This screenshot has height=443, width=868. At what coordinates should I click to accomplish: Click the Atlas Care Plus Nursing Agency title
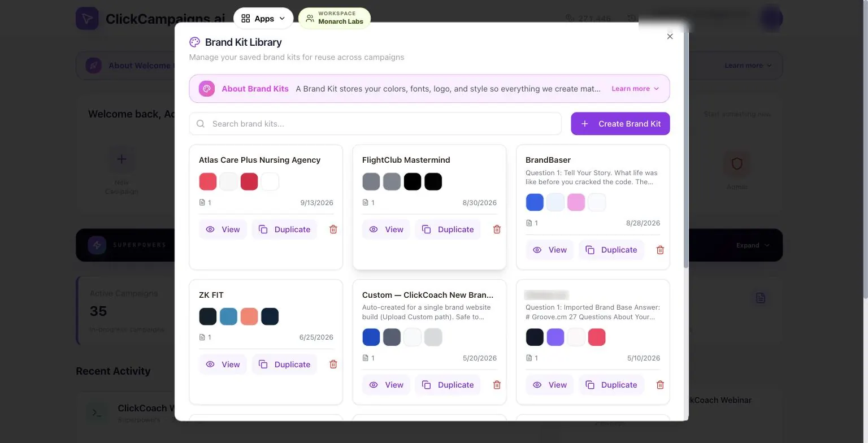[260, 160]
